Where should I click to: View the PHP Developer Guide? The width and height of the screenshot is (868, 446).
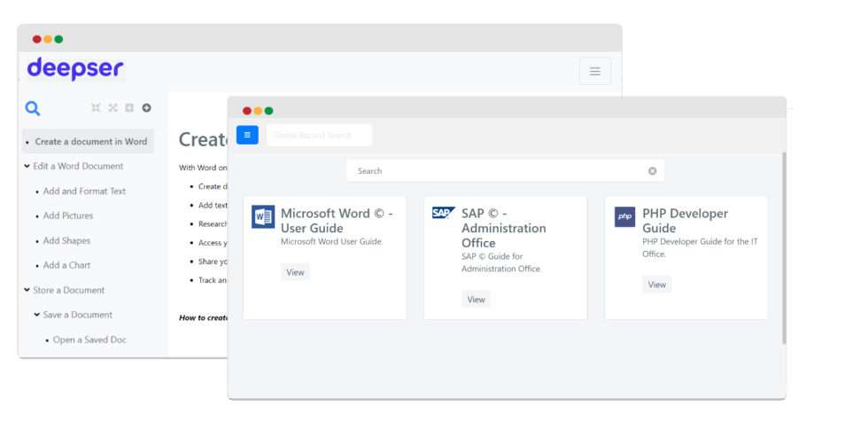pyautogui.click(x=657, y=285)
